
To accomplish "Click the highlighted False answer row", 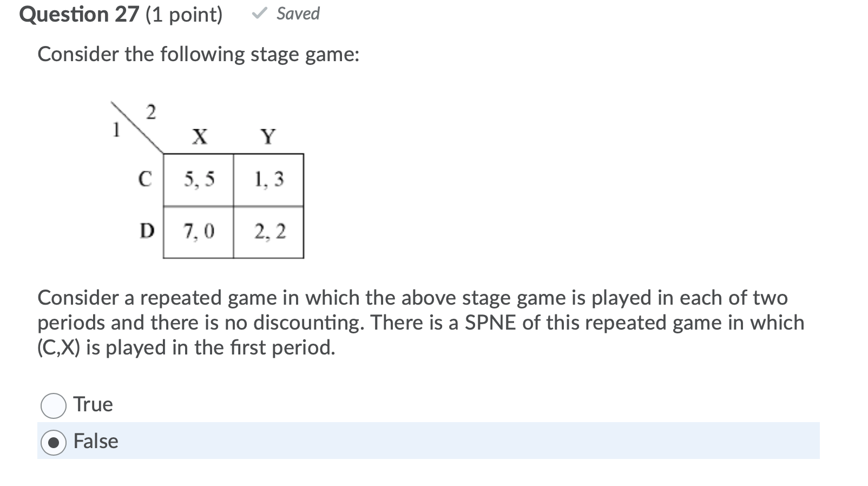I will (x=379, y=442).
